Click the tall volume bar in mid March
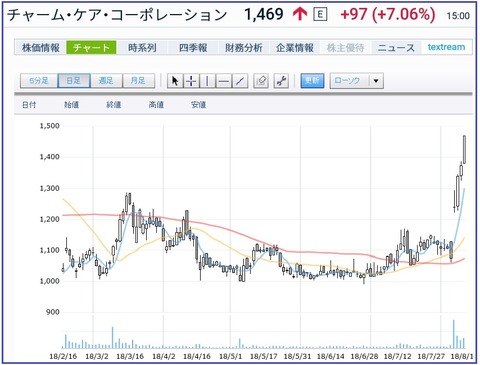Screen dimensions: 480x365 click(x=112, y=337)
